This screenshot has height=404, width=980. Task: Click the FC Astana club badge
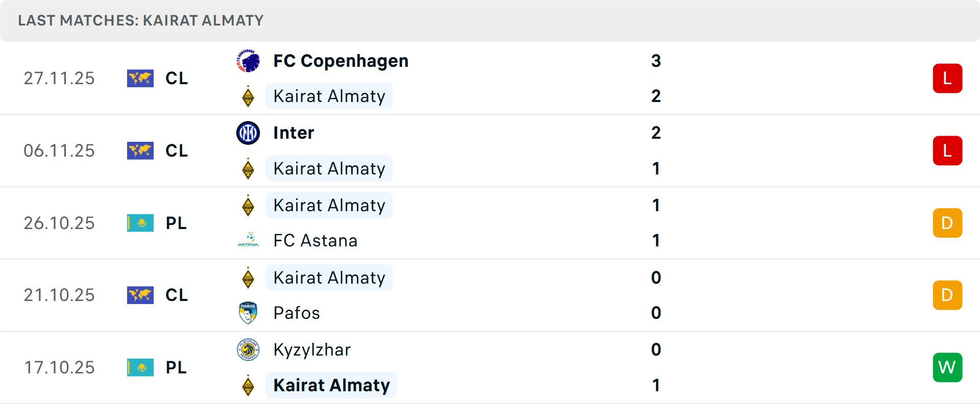click(249, 240)
